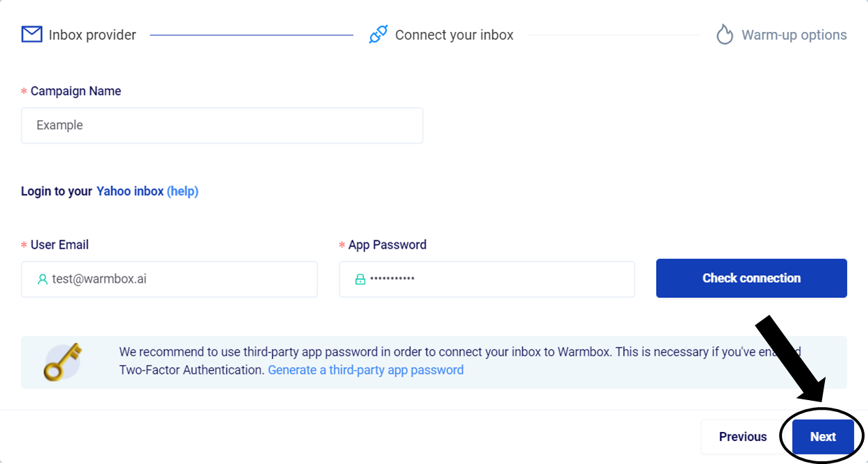Click the golden key icon in the info banner

coord(62,361)
